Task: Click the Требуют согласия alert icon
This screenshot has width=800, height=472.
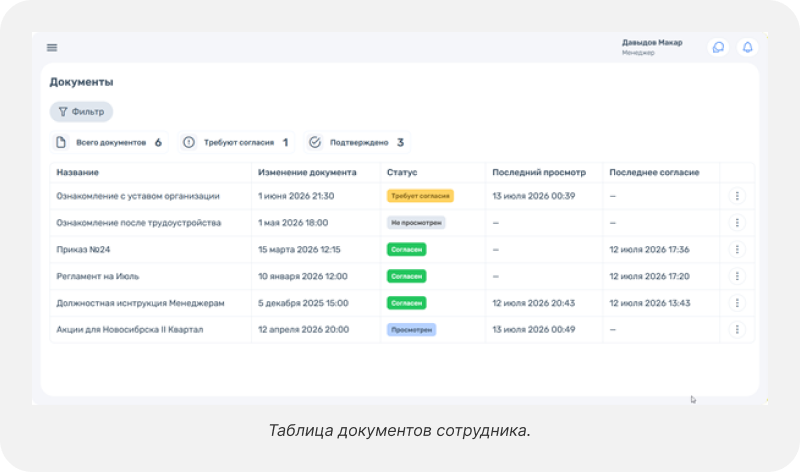Action: click(x=189, y=142)
